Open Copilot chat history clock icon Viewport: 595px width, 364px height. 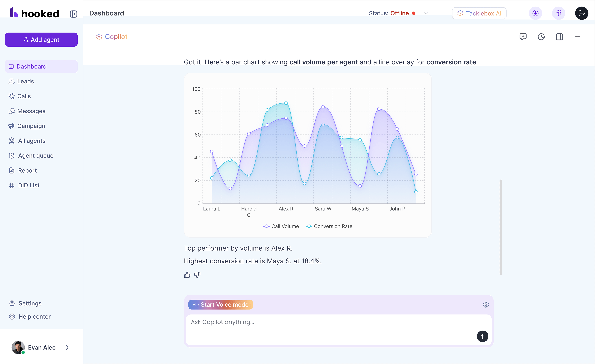pyautogui.click(x=541, y=37)
